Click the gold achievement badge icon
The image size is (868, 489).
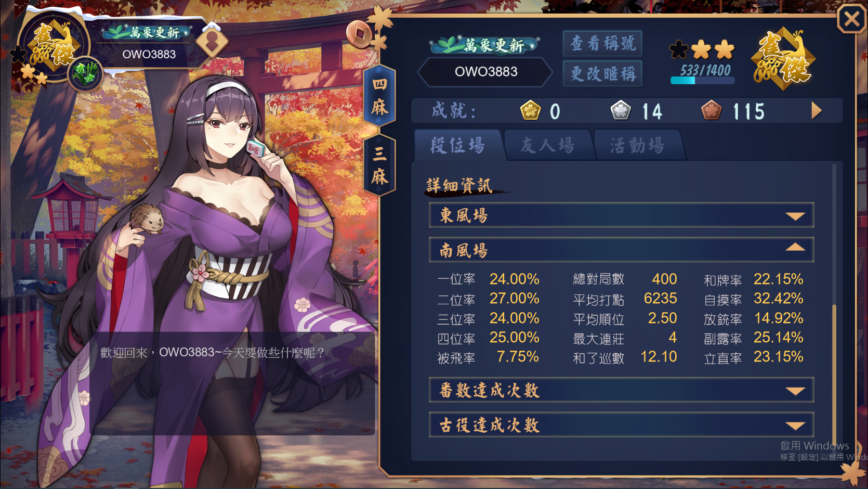(530, 110)
